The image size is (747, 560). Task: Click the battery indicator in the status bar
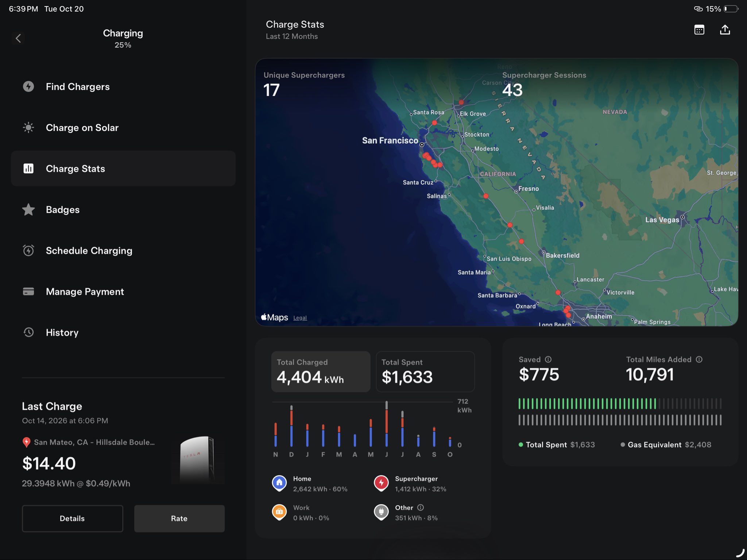731,9
